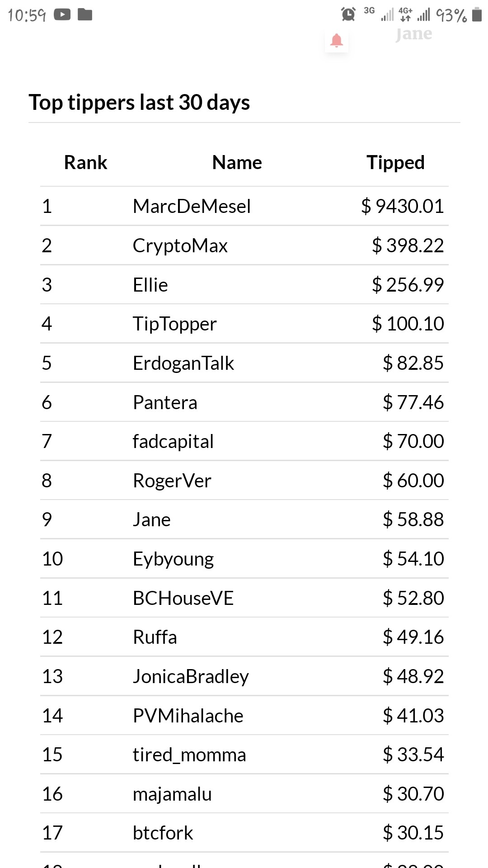
Task: Select ErdoganTalk in the ranking table
Action: point(183,363)
